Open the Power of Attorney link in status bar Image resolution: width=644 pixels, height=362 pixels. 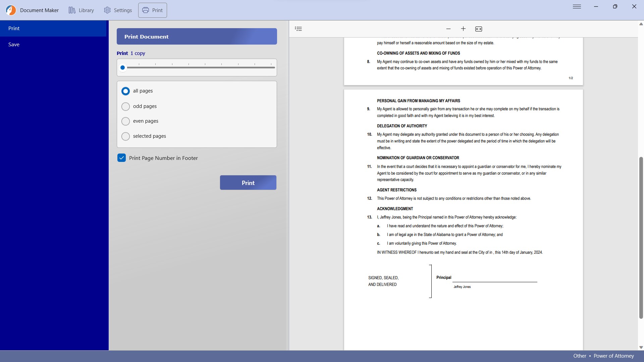(613, 356)
